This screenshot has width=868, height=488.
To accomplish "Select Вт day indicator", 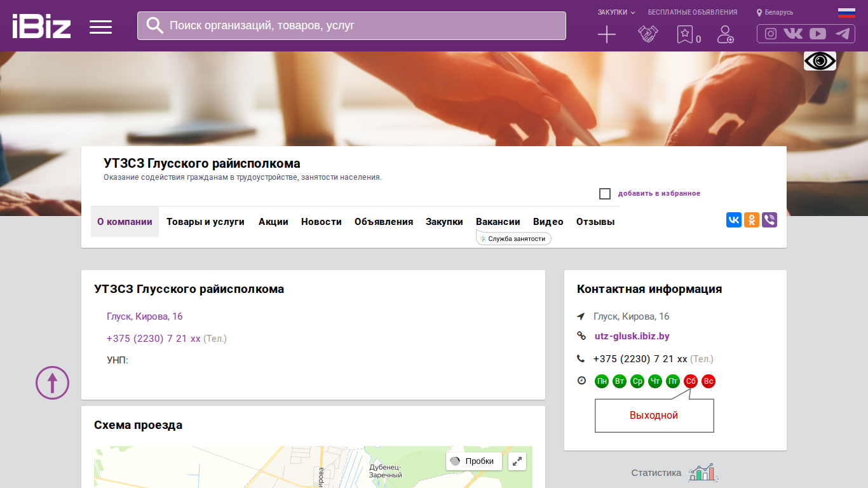I will click(620, 381).
